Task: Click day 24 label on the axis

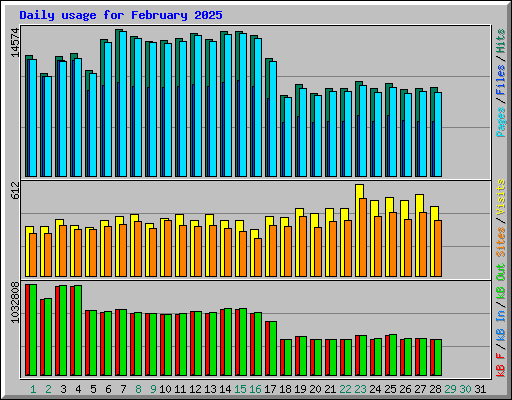Action: point(375,389)
